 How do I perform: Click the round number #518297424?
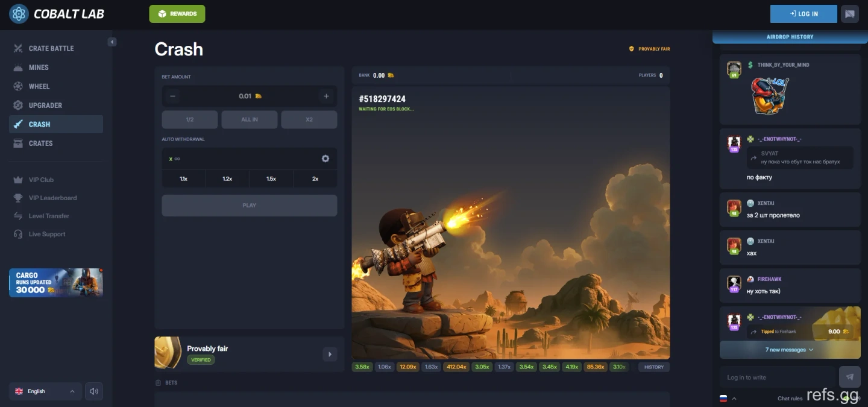coord(382,99)
